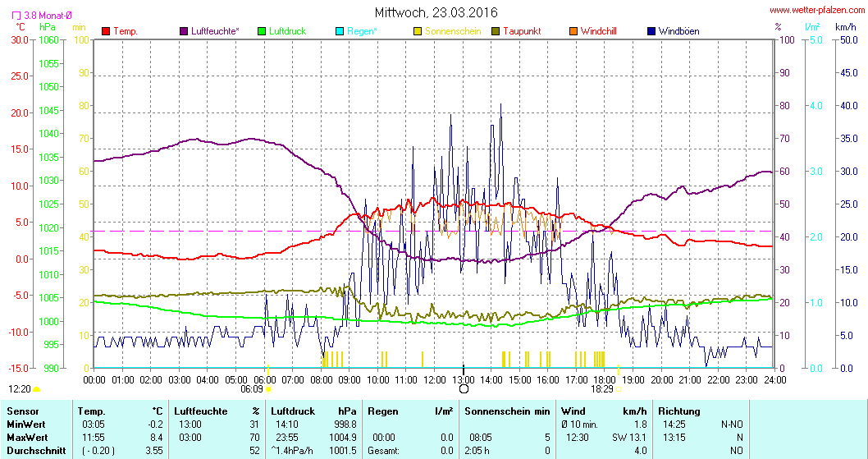Click the Sonnenschein min column header
The height and width of the screenshot is (459, 868).
507,411
